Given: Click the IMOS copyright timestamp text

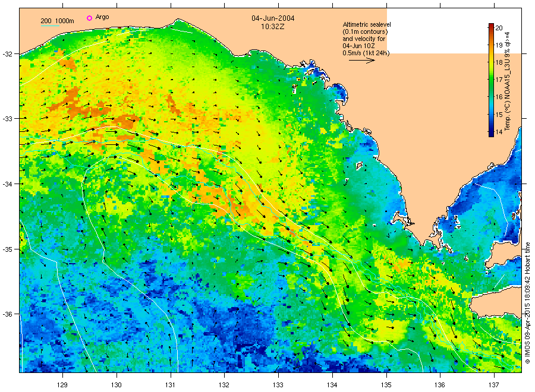Looking at the screenshot, I should (527, 303).
